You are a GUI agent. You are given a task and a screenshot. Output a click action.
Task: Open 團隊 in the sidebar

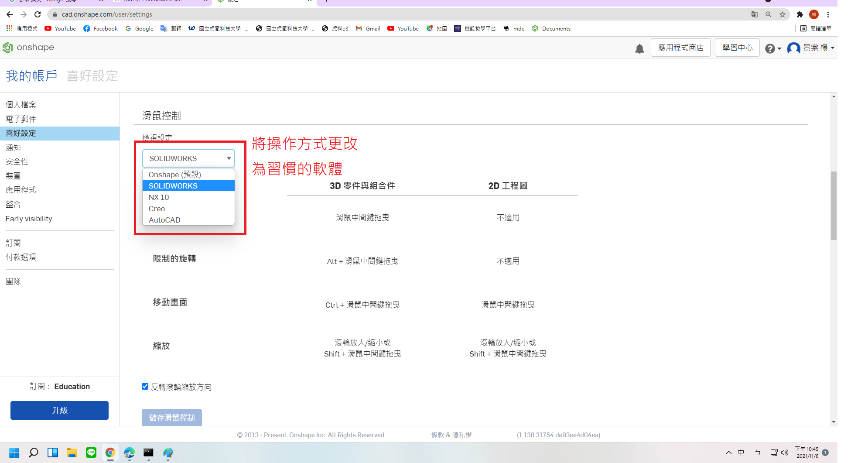click(x=13, y=281)
